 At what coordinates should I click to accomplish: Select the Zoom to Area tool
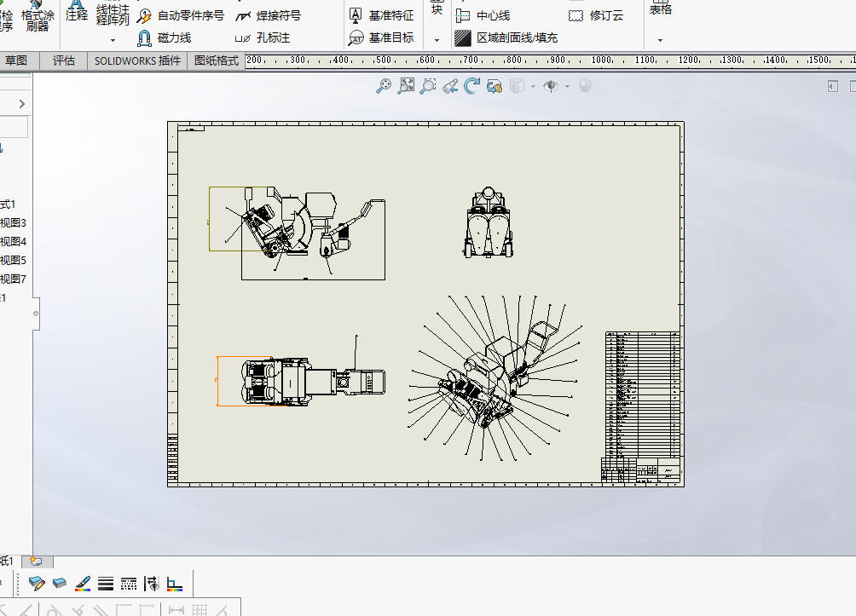tap(428, 86)
